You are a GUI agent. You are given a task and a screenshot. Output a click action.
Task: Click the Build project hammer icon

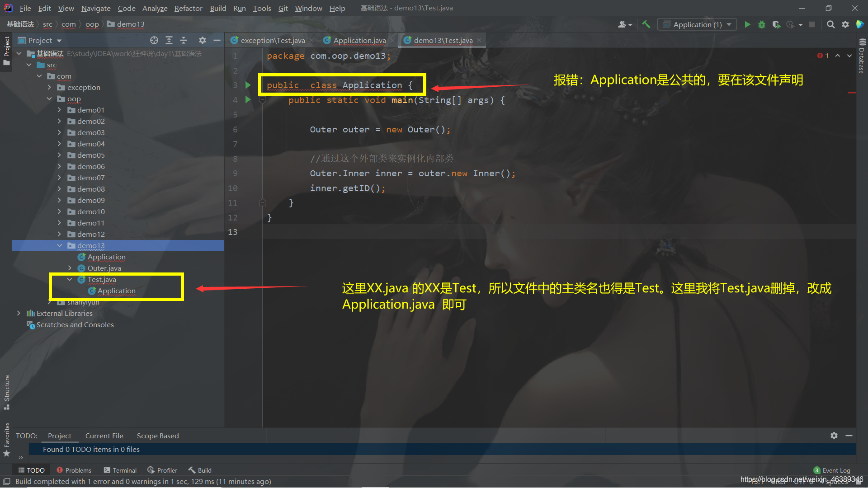coord(646,24)
